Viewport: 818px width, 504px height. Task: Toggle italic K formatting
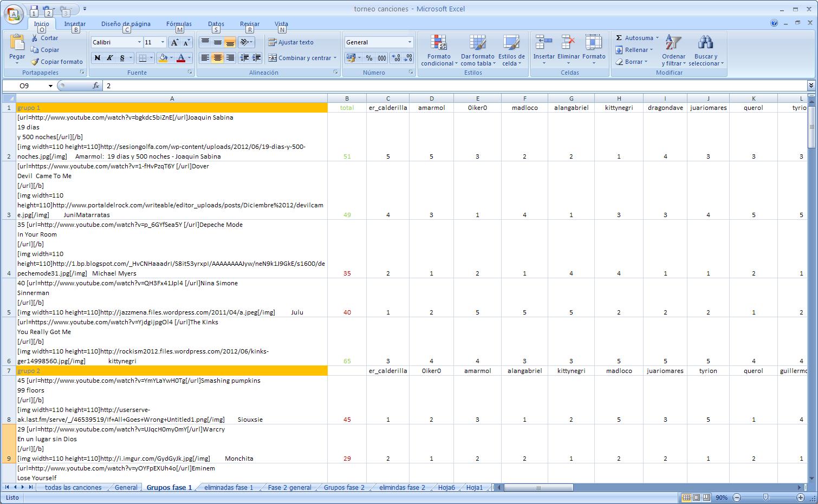[110, 58]
